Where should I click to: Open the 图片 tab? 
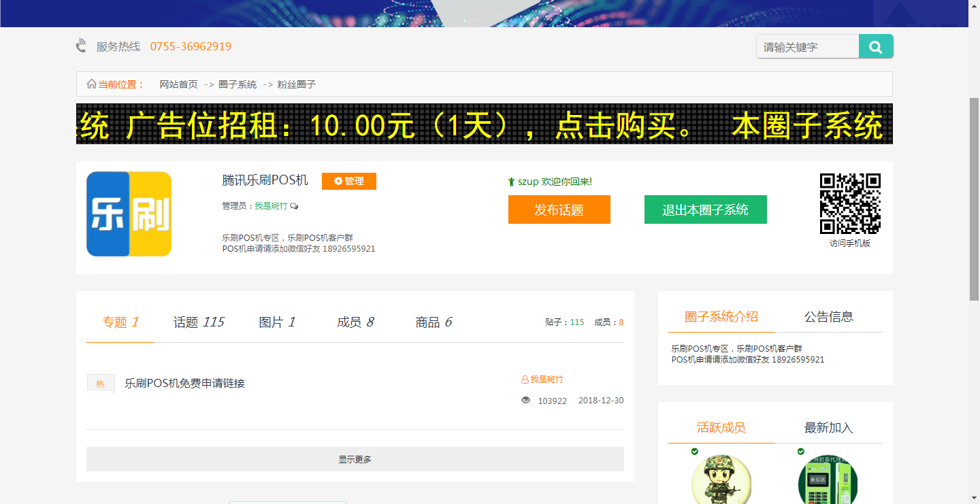coord(277,322)
